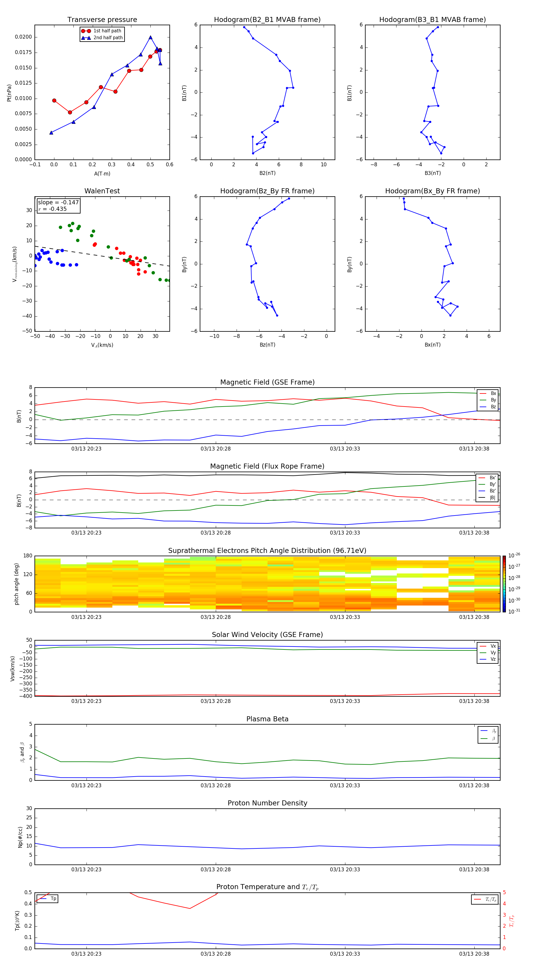Viewport: 535px width, 980px height.
Task: Click the Tp(10^6K) y-axis label
Action: (17, 921)
